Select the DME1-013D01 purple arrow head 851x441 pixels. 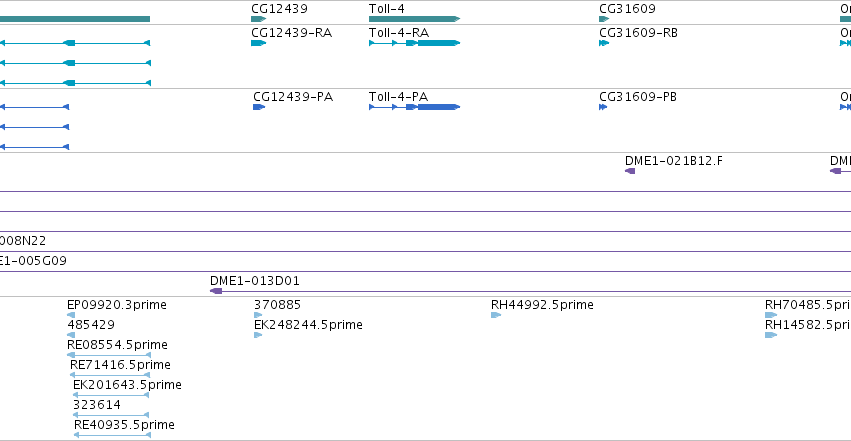[216, 291]
